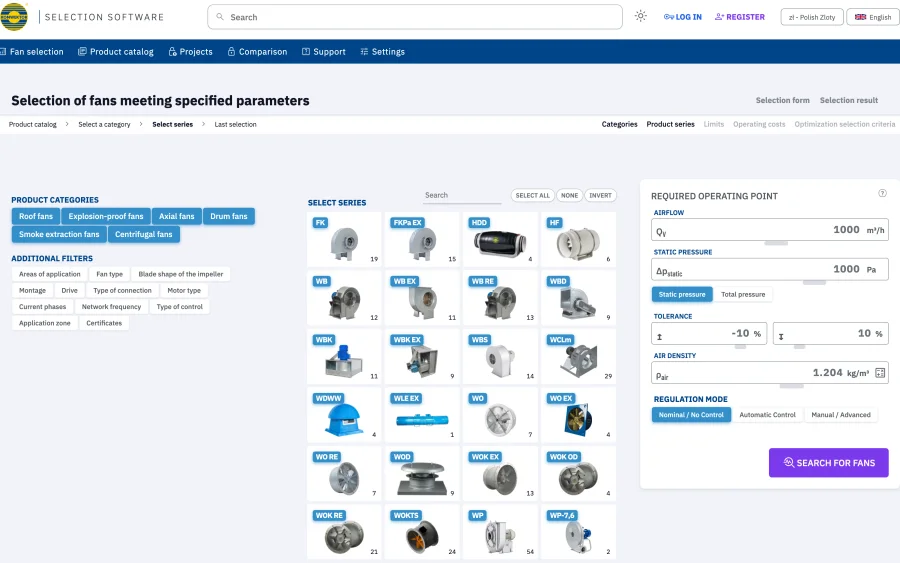Select the WP-7,6 series card

point(578,532)
